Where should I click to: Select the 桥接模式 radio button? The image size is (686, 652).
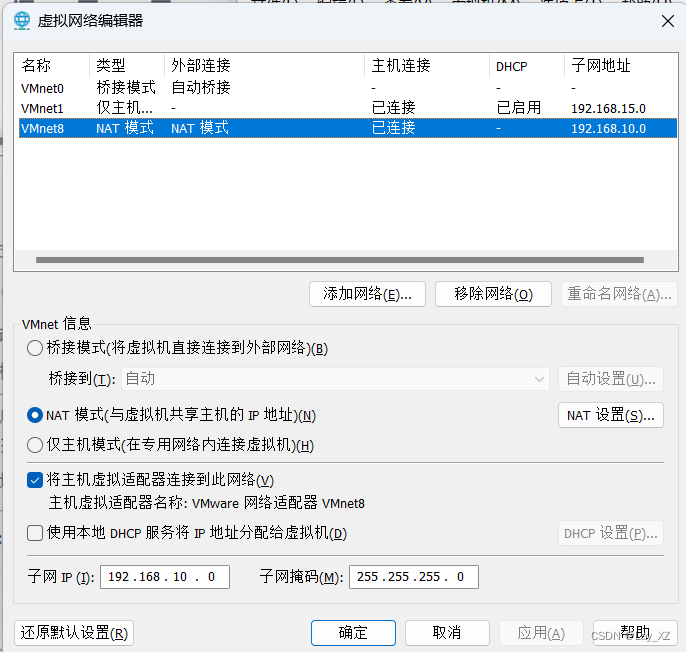(x=35, y=348)
